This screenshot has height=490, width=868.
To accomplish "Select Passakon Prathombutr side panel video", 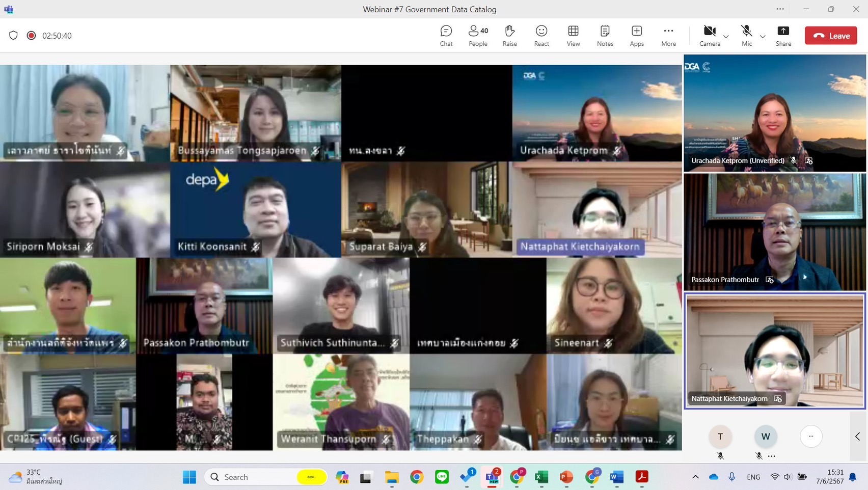I will click(x=774, y=232).
